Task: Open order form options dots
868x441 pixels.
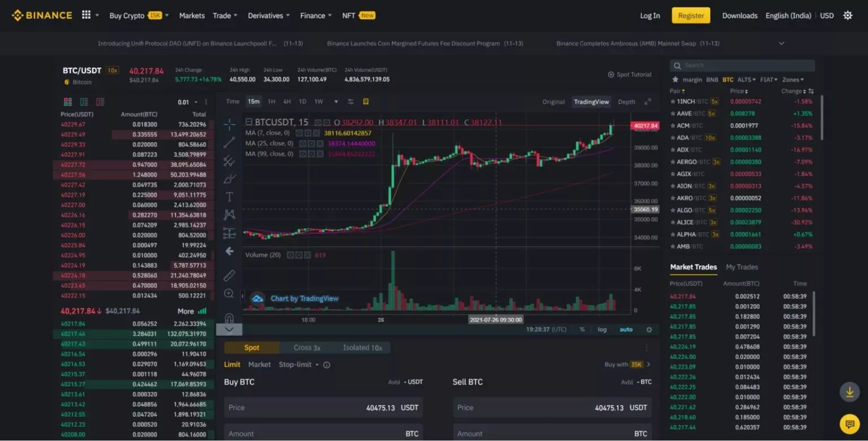Action: [x=647, y=348]
